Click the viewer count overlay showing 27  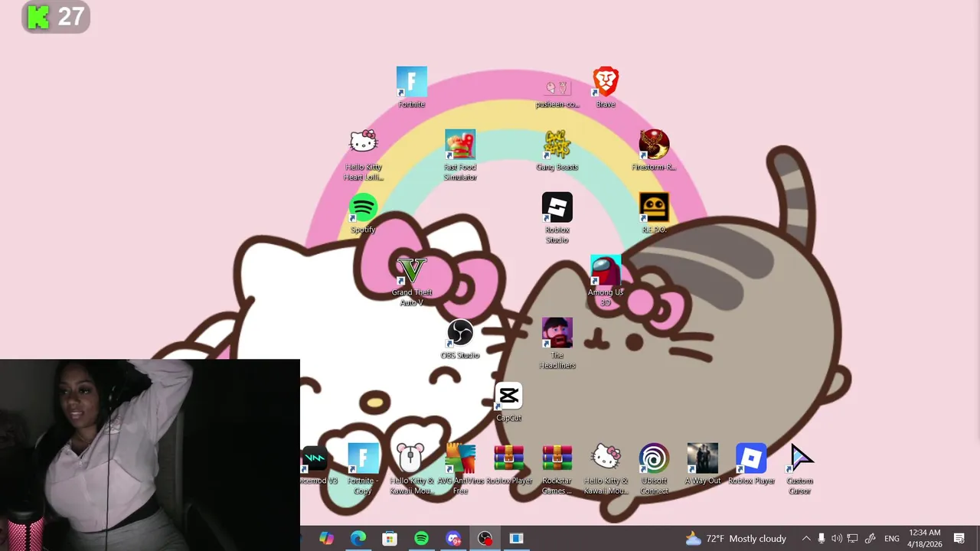pyautogui.click(x=56, y=17)
